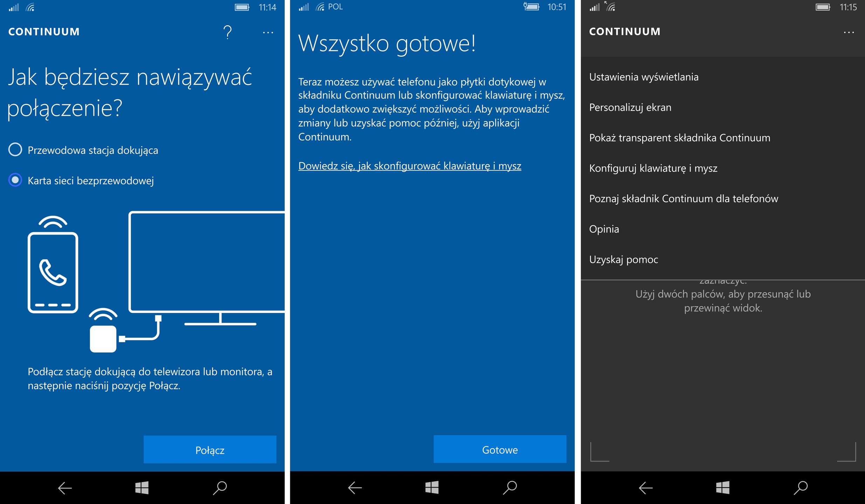The height and width of the screenshot is (504, 865).
Task: Select Przewodowa stacja dokująca radio option
Action: coord(15,150)
